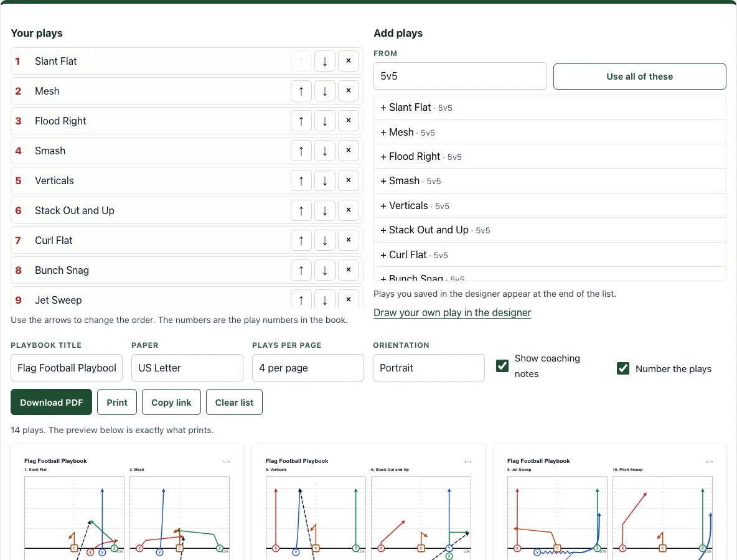737x560 pixels.
Task: Add Smash from the 5v5 list
Action: point(550,181)
